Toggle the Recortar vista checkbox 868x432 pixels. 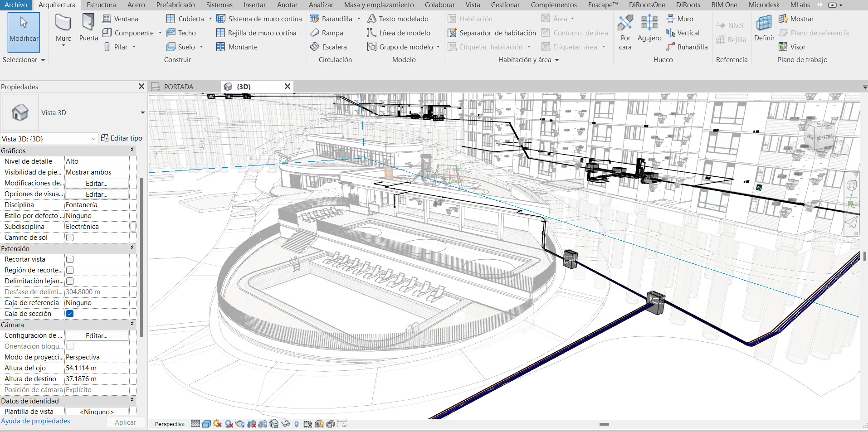(70, 259)
